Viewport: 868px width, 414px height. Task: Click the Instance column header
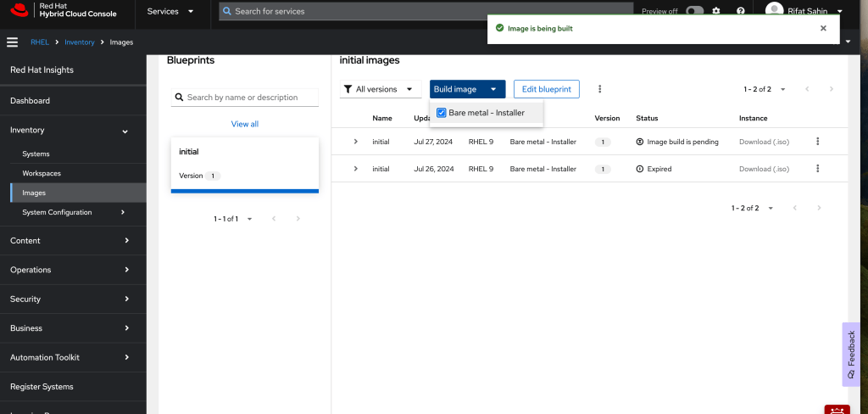coord(753,119)
